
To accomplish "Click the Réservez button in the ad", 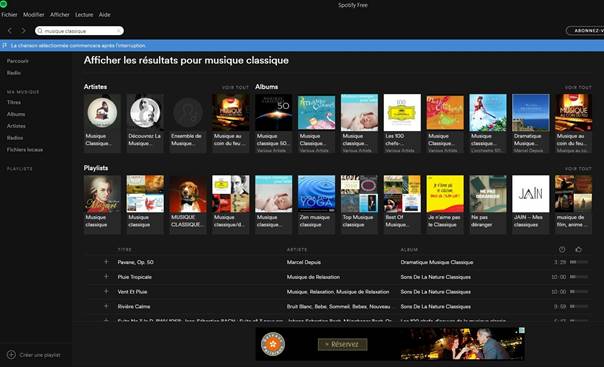I will click(342, 344).
